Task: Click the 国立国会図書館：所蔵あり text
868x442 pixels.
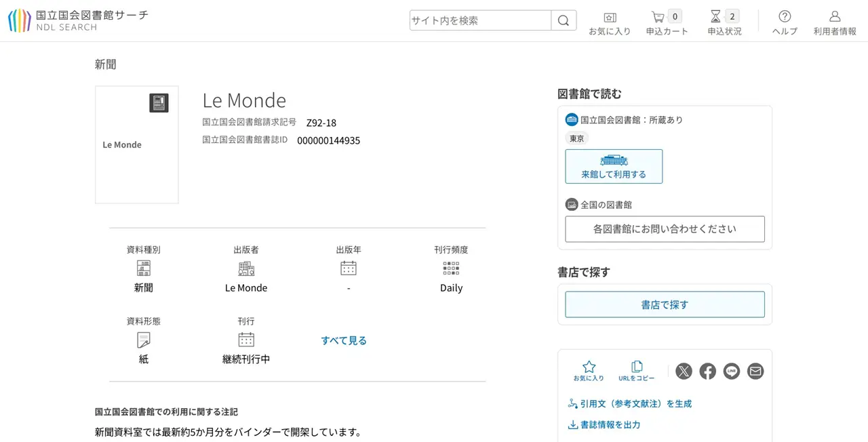Action: coord(631,120)
